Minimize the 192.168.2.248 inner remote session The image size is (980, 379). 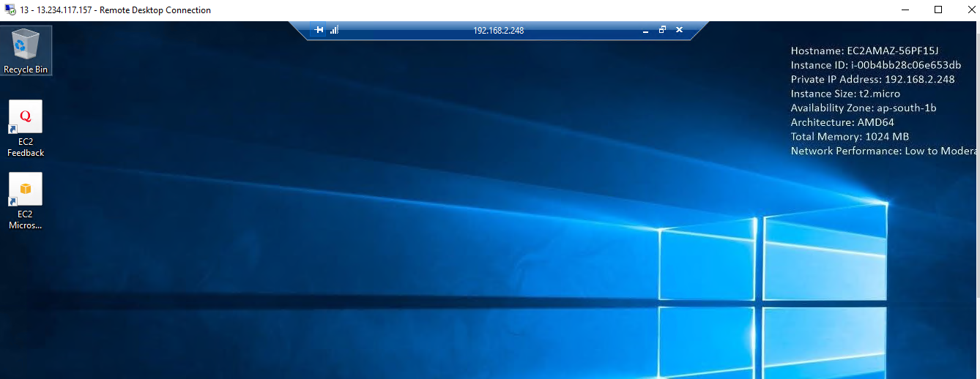645,31
